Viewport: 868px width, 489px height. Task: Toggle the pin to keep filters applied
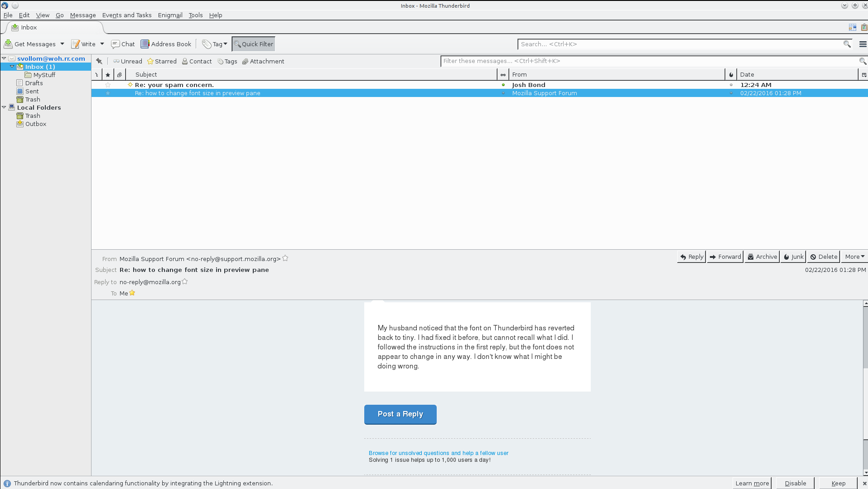[99, 61]
